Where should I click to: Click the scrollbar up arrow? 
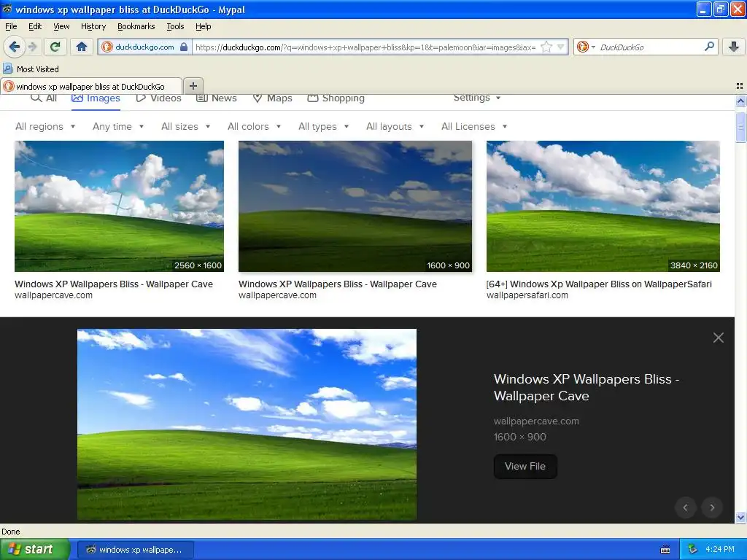point(740,101)
